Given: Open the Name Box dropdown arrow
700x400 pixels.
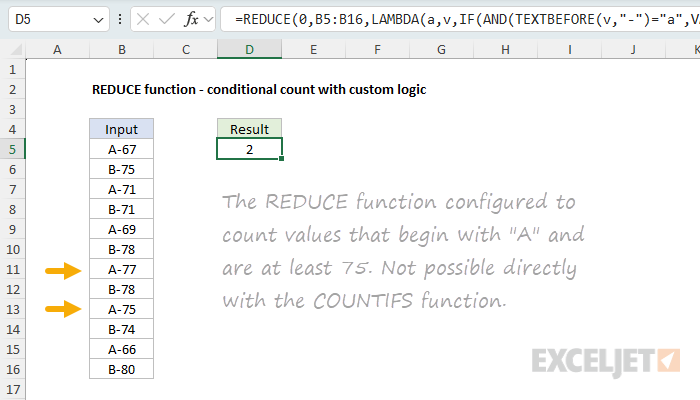Looking at the screenshot, I should point(98,20).
